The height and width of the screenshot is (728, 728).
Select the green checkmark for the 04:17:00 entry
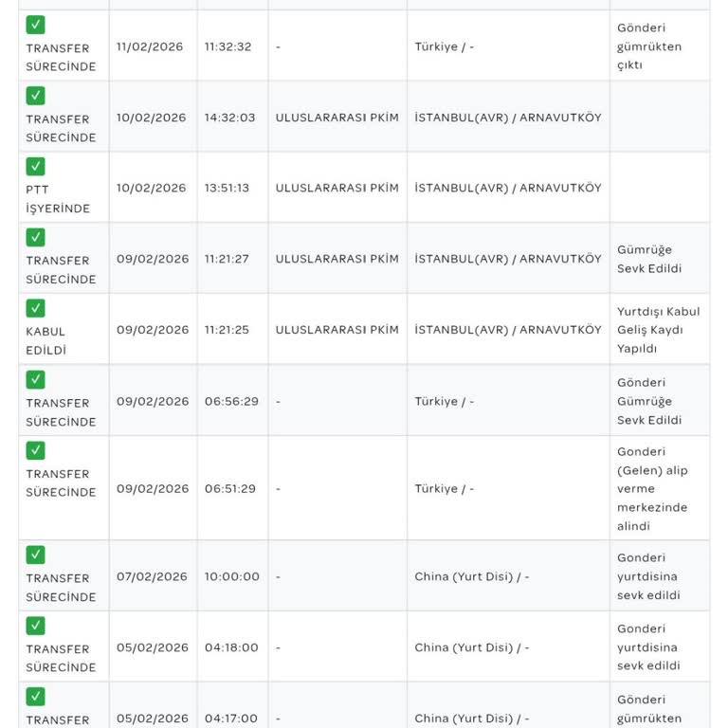tap(35, 697)
